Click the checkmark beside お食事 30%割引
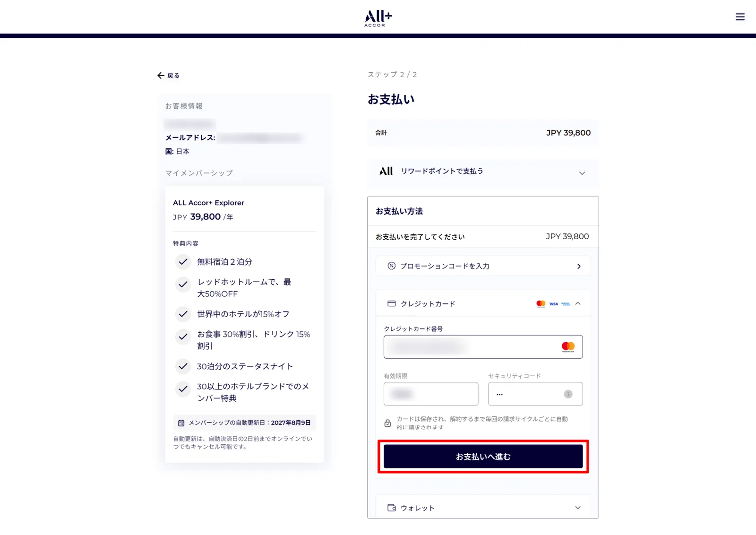The width and height of the screenshot is (756, 535). pyautogui.click(x=183, y=337)
